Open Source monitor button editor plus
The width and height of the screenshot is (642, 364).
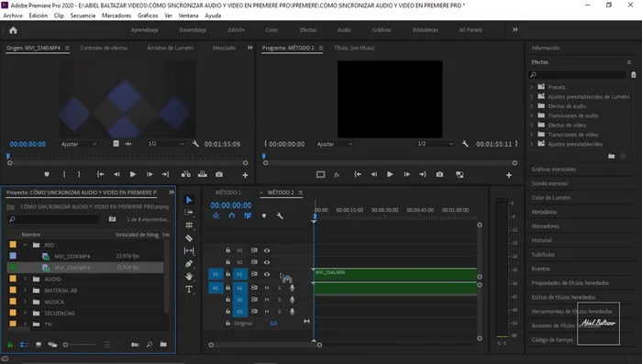click(245, 175)
